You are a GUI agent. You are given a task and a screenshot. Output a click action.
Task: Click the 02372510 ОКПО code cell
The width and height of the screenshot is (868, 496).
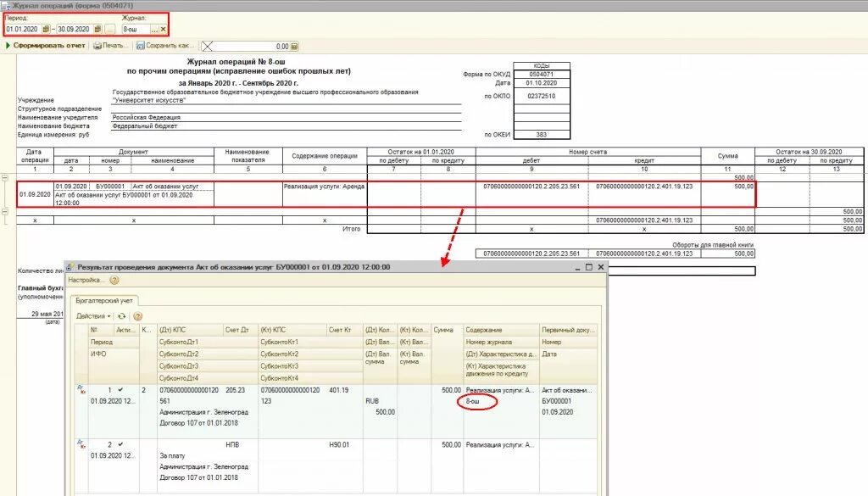pos(542,96)
